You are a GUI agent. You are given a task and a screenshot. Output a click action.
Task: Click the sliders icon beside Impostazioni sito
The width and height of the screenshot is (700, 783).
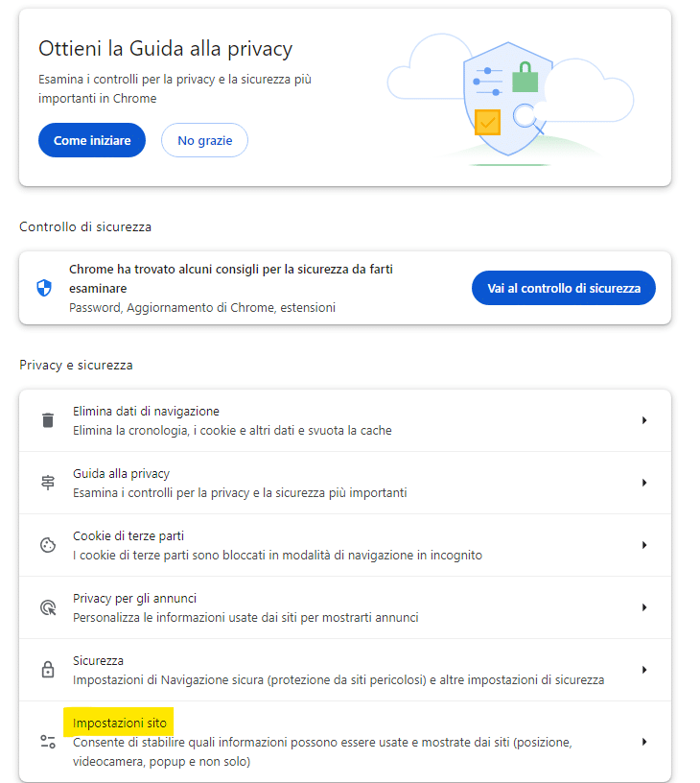tap(48, 742)
